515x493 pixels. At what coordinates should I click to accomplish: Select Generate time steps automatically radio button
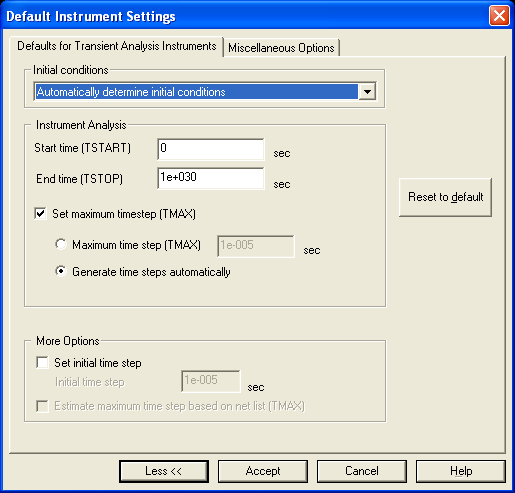[x=61, y=271]
